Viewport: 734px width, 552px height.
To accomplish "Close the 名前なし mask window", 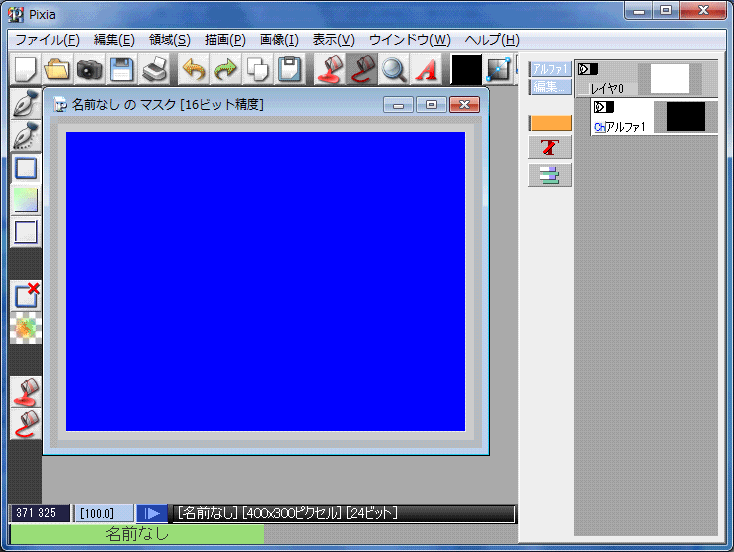I will (464, 105).
